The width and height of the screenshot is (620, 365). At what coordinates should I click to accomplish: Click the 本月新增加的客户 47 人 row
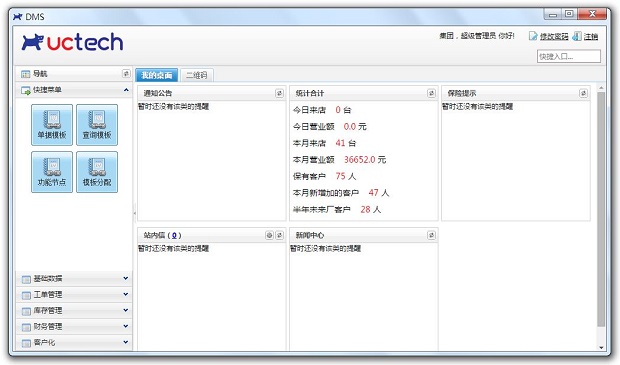[341, 193]
